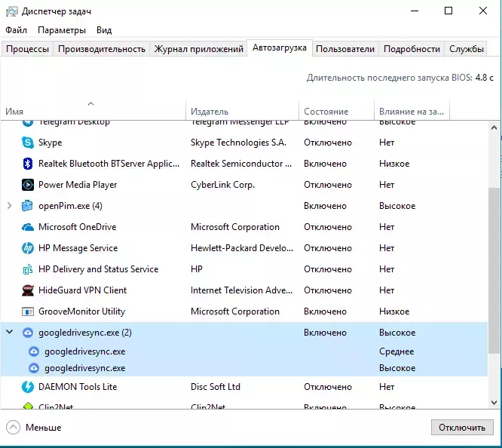Image resolution: width=502 pixels, height=448 pixels.
Task: Switch to the Подробности tab
Action: [x=412, y=49]
